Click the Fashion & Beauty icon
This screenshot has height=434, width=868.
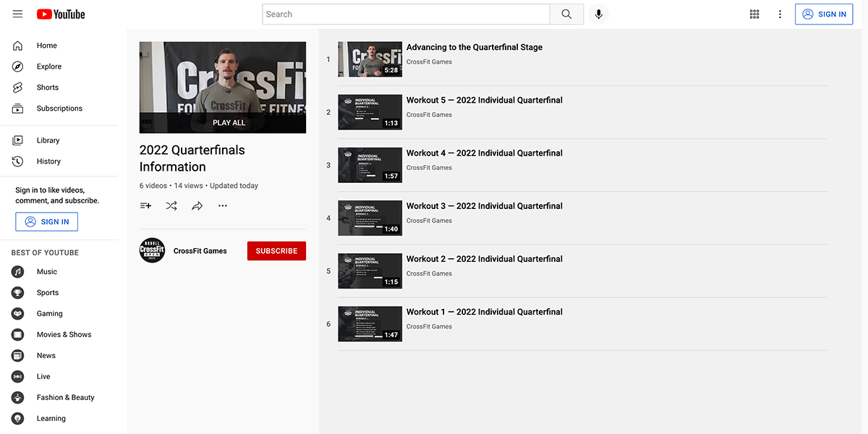pos(18,398)
